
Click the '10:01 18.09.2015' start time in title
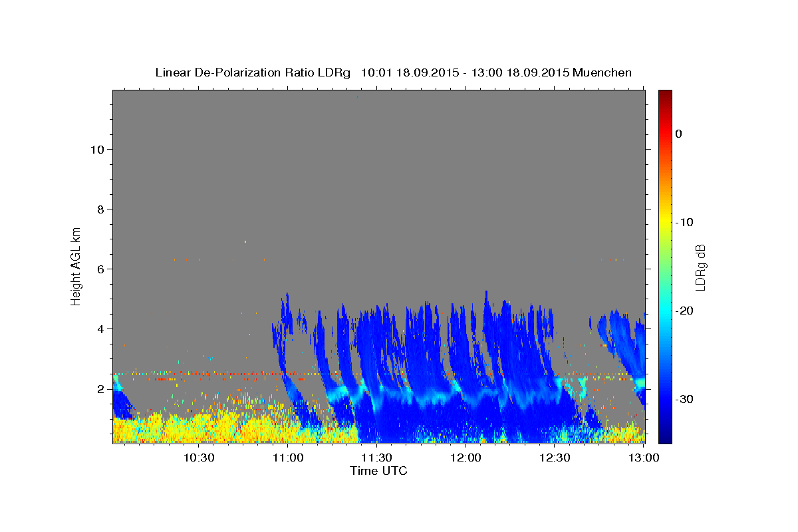tap(410, 72)
